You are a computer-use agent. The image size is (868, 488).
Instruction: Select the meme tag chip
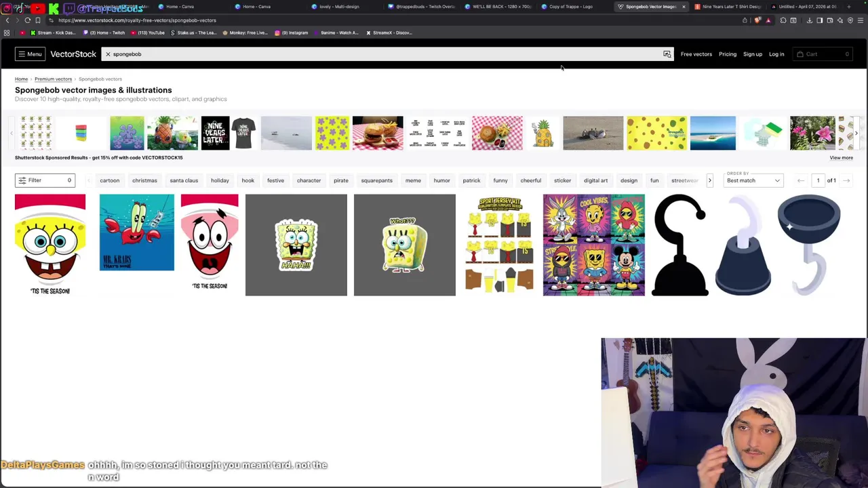point(413,181)
